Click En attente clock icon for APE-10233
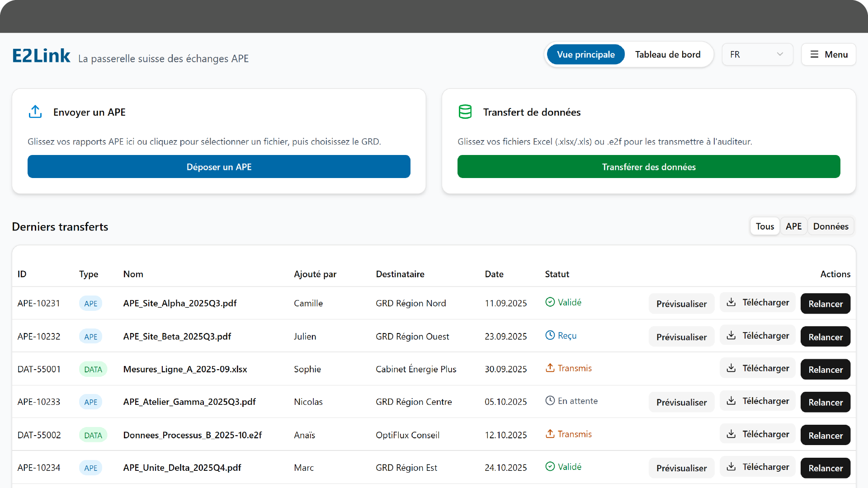Screen dimensions: 868x488 point(550,401)
